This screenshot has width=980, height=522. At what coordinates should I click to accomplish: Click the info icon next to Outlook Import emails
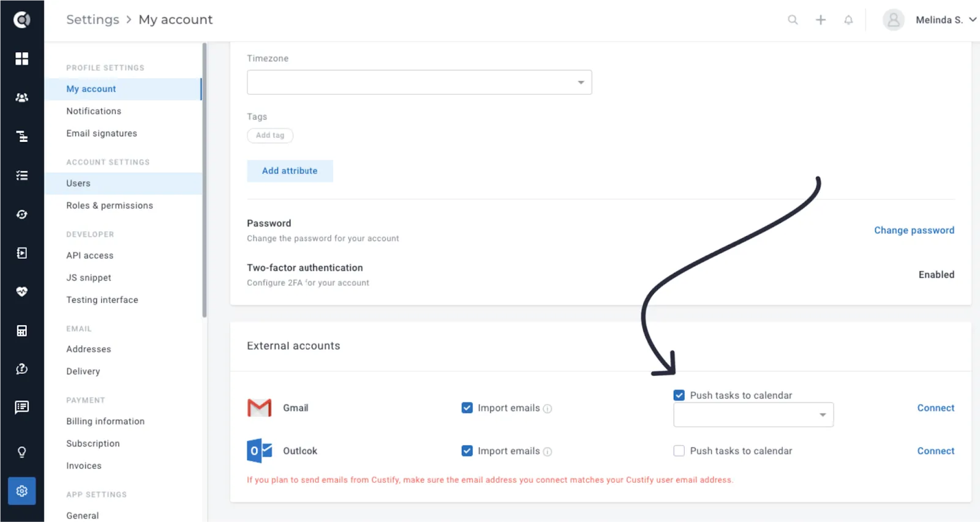548,452
